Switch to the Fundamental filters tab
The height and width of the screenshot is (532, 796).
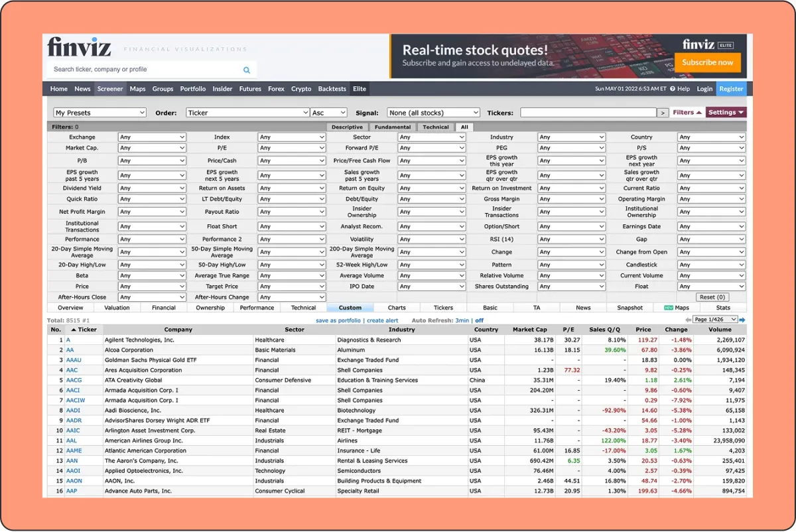tap(393, 127)
